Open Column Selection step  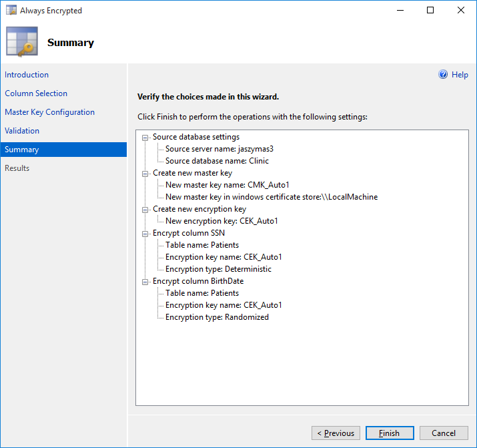coord(36,93)
